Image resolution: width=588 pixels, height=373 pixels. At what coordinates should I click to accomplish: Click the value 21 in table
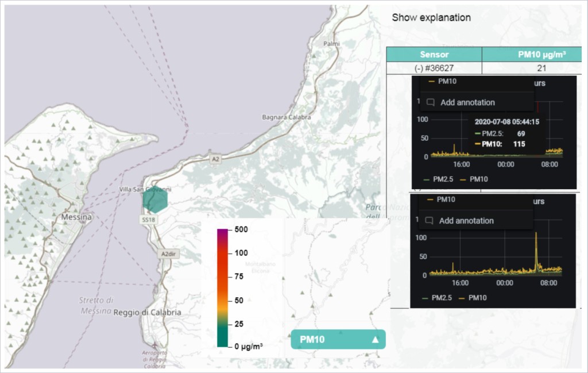541,68
